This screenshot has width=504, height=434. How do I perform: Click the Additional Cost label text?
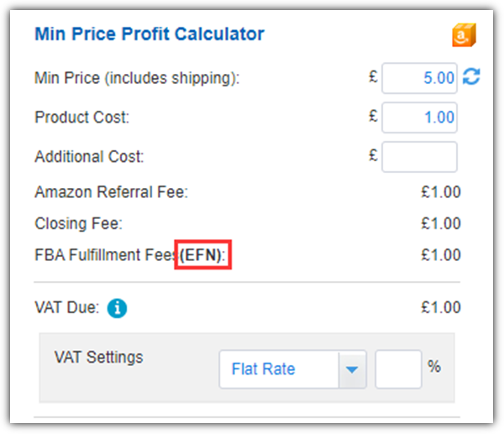click(x=89, y=157)
